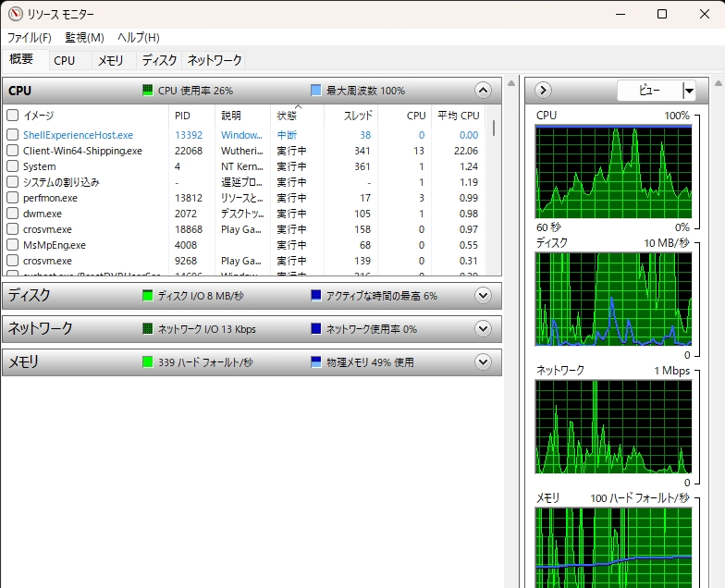Switch to the ネットワーク tab

tap(215, 60)
